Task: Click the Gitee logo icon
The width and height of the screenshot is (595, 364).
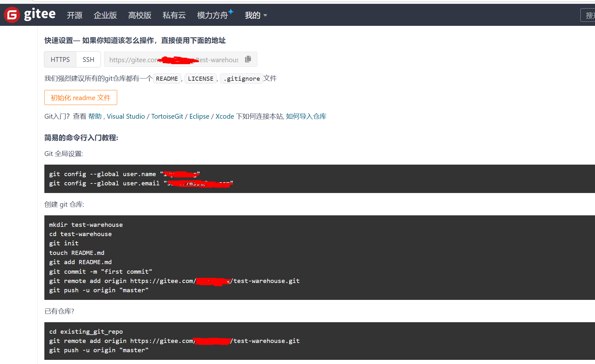Action: tap(12, 14)
